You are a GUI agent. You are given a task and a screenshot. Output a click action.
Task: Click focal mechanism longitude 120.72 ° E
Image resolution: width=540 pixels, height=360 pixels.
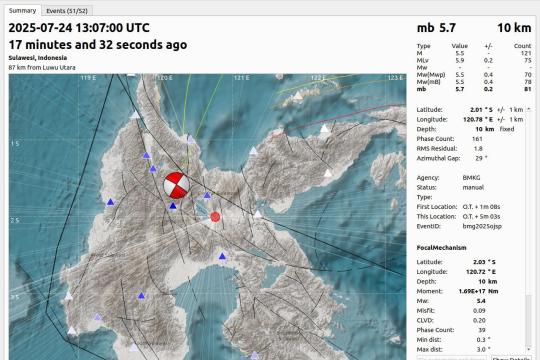(481, 271)
